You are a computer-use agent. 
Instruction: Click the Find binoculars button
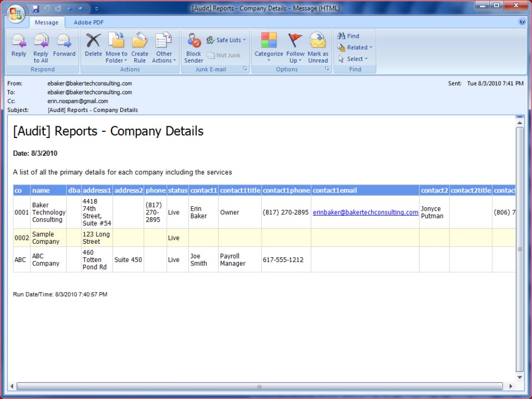349,36
